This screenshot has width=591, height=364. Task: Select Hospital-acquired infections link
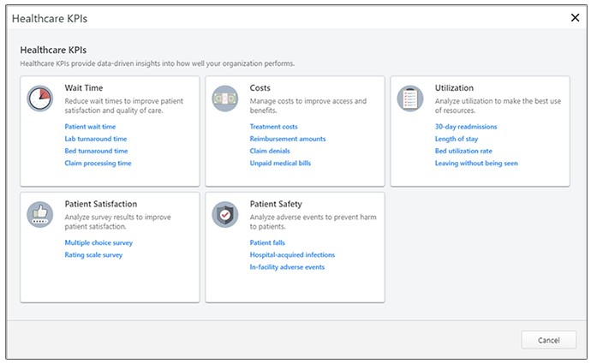pyautogui.click(x=292, y=255)
